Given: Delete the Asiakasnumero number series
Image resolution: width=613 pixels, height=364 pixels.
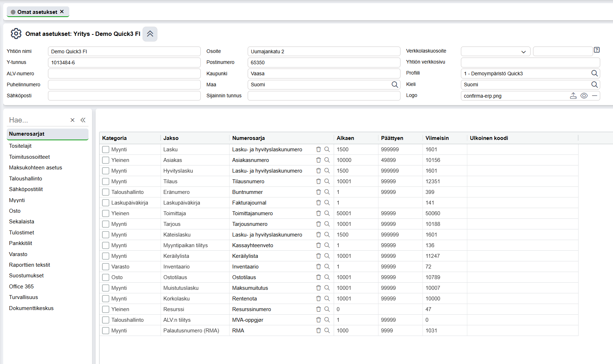Looking at the screenshot, I should pos(318,160).
